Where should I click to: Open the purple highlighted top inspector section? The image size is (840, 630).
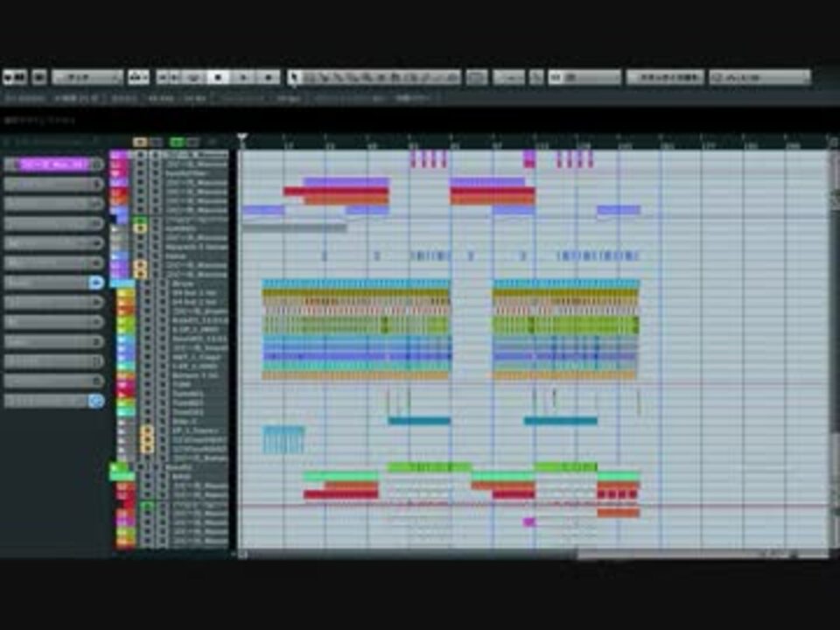click(53, 164)
